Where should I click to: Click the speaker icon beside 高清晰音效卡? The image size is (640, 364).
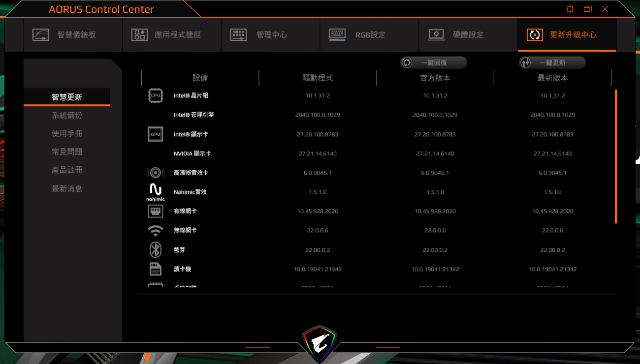156,173
